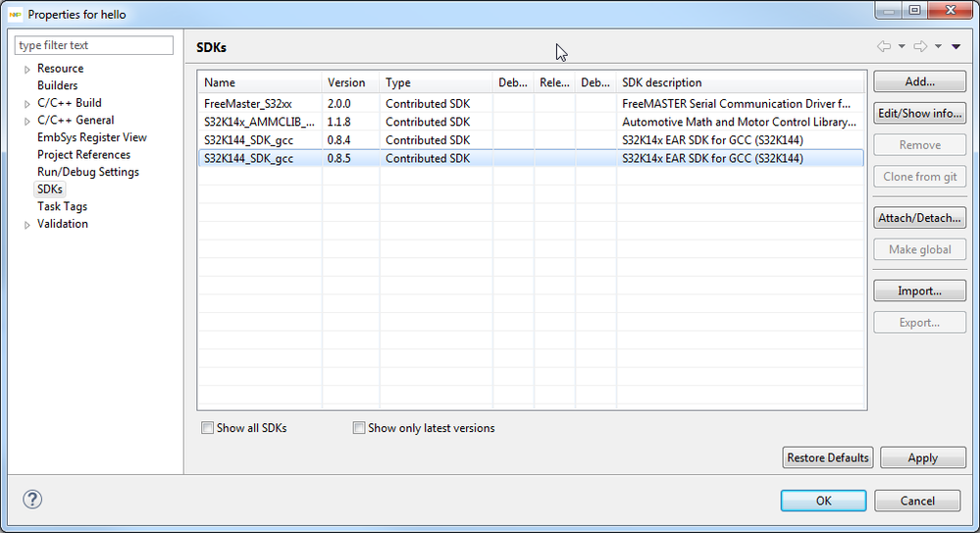Image resolution: width=980 pixels, height=533 pixels.
Task: Open Project References page
Action: pos(83,154)
